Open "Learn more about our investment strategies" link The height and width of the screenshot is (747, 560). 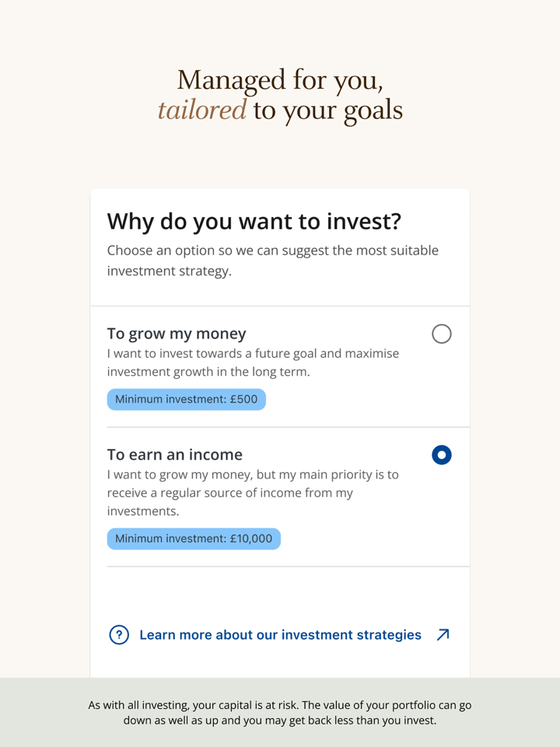click(x=280, y=635)
